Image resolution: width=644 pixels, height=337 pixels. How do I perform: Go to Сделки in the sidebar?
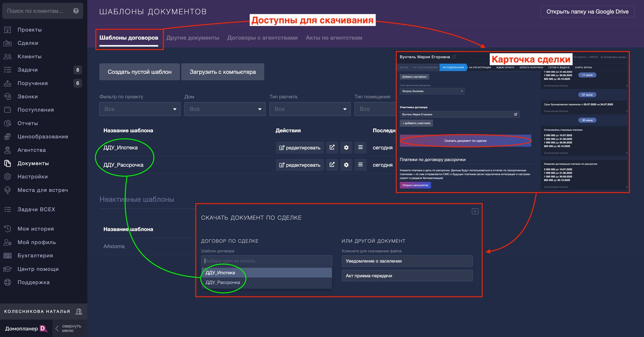pyautogui.click(x=28, y=43)
